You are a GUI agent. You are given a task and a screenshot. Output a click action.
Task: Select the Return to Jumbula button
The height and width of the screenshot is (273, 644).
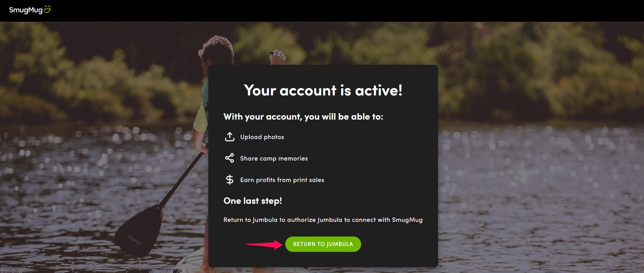323,244
